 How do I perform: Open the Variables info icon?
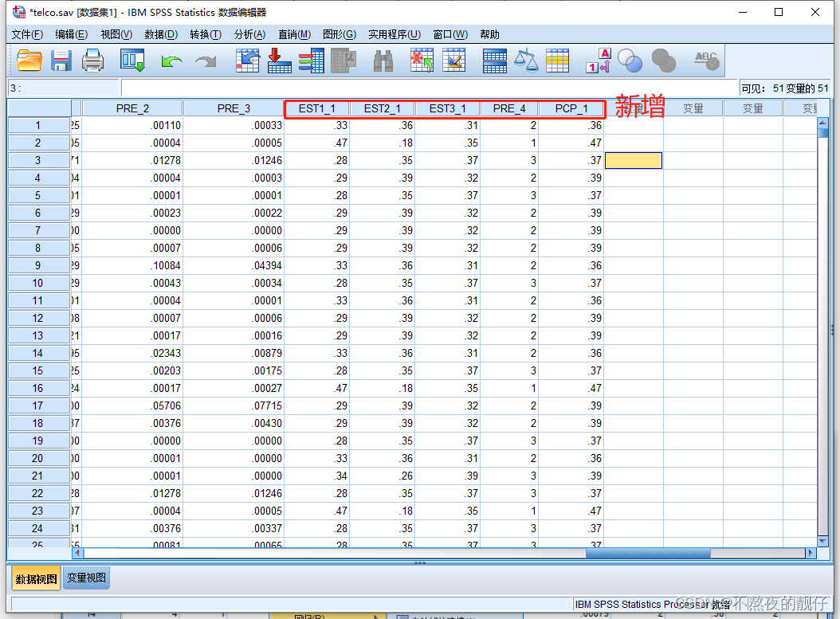click(x=312, y=61)
